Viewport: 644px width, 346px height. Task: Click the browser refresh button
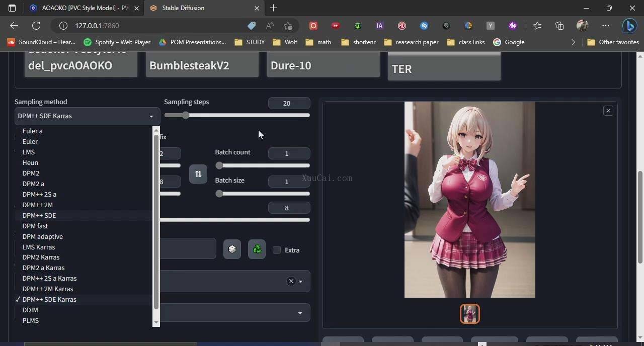(36, 26)
